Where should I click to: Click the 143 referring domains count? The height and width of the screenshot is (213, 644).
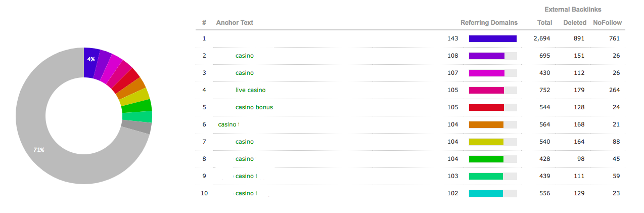click(x=453, y=38)
